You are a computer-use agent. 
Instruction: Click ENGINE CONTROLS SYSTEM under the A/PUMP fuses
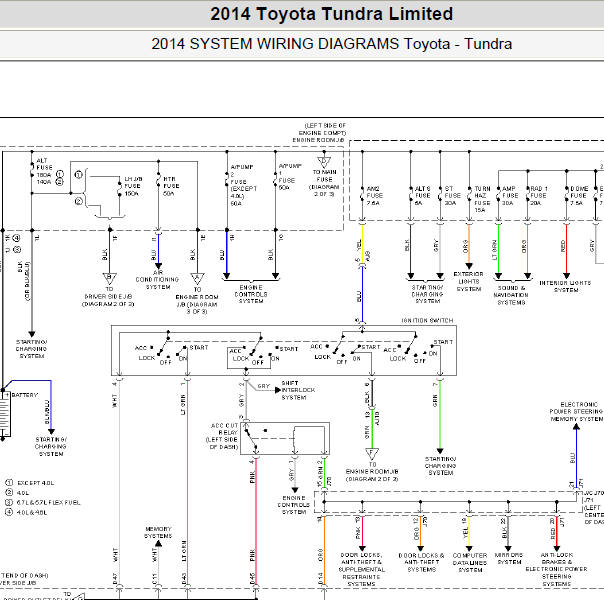[251, 294]
